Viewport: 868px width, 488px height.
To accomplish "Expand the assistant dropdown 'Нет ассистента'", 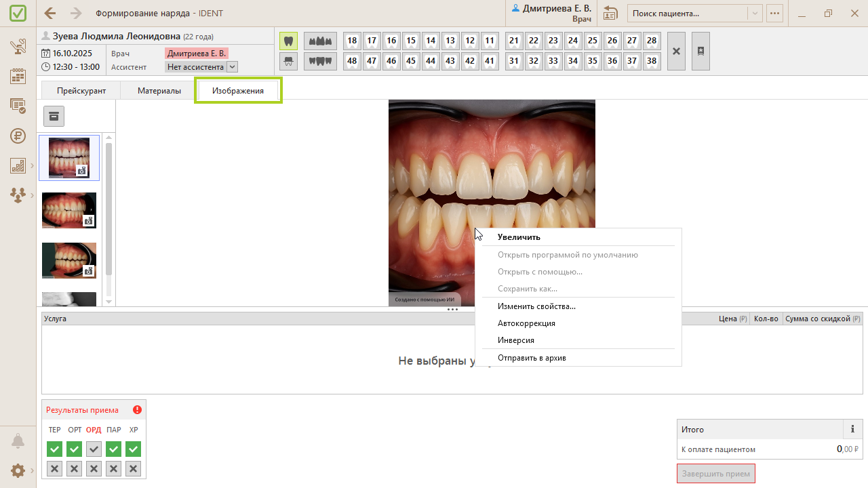I will coord(232,67).
